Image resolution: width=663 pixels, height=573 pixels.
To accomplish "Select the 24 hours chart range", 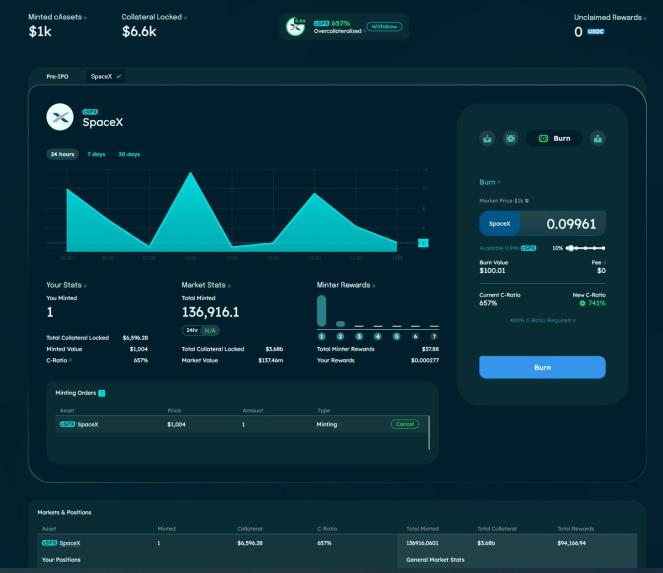I will tap(62, 154).
